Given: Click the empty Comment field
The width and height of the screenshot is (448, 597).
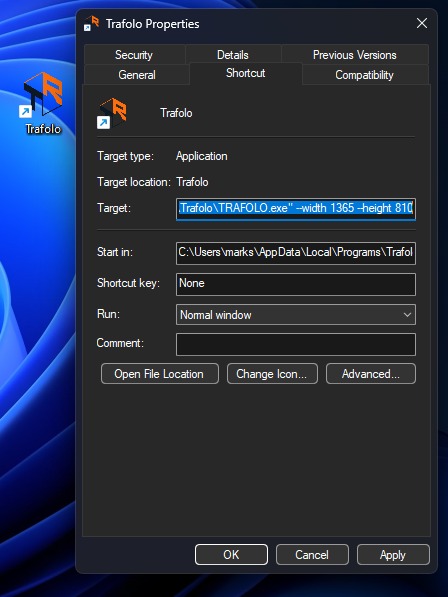Looking at the screenshot, I should (296, 344).
